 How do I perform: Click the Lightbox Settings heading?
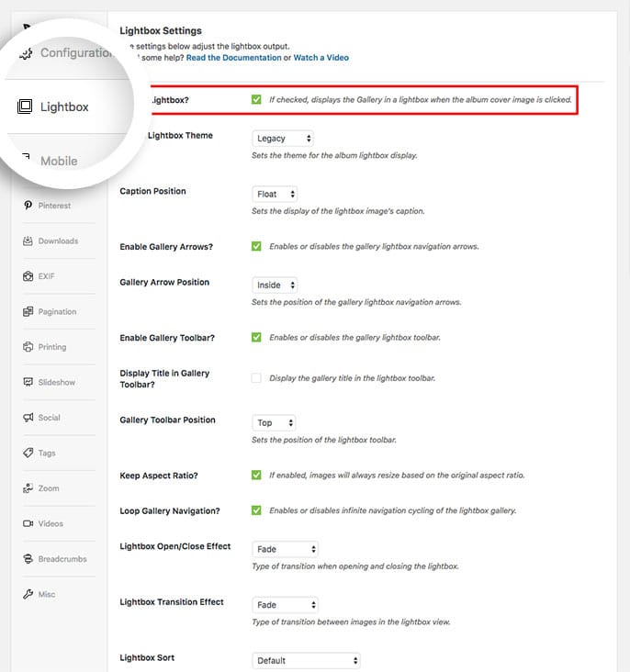pyautogui.click(x=161, y=31)
